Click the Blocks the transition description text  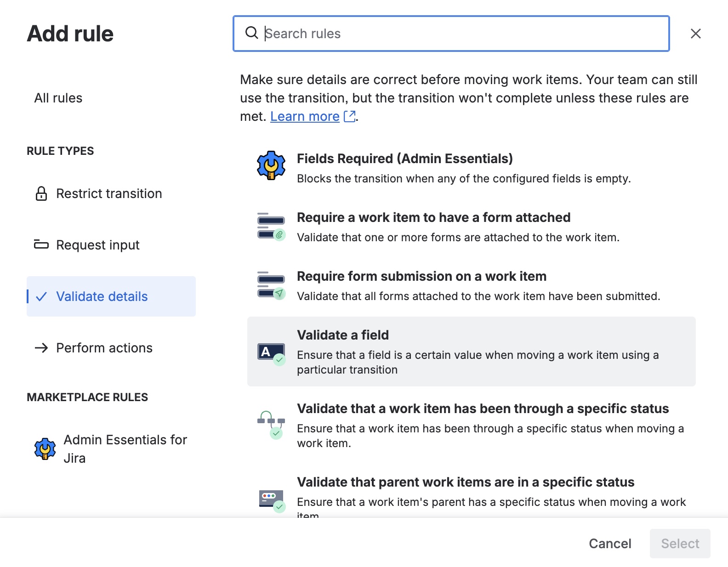pyautogui.click(x=464, y=178)
